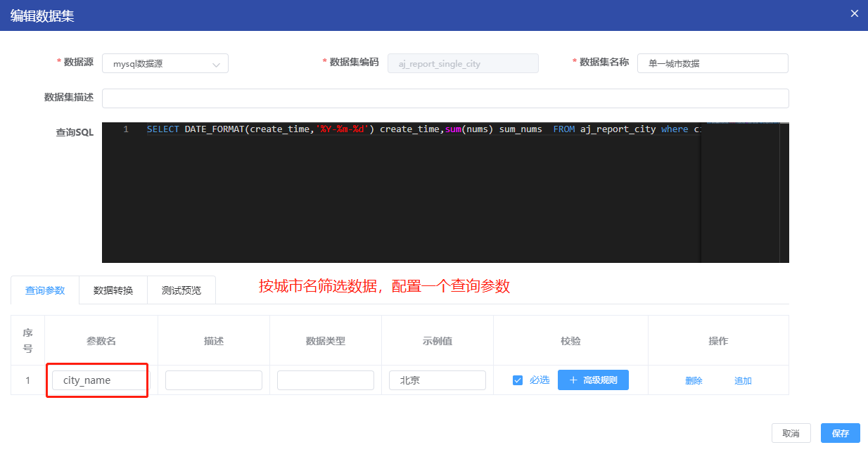Click into the 数据集描述 field
868x452 pixels.
(x=445, y=98)
